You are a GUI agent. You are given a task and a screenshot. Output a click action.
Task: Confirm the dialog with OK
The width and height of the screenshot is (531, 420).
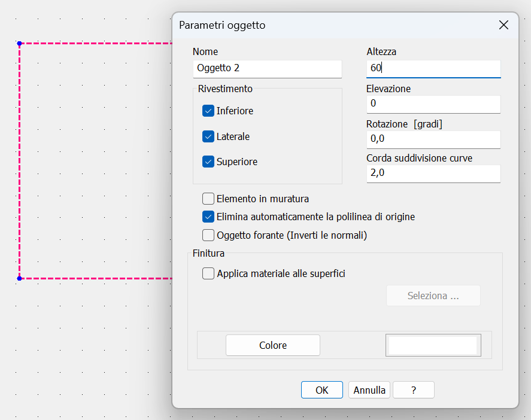tap(321, 390)
